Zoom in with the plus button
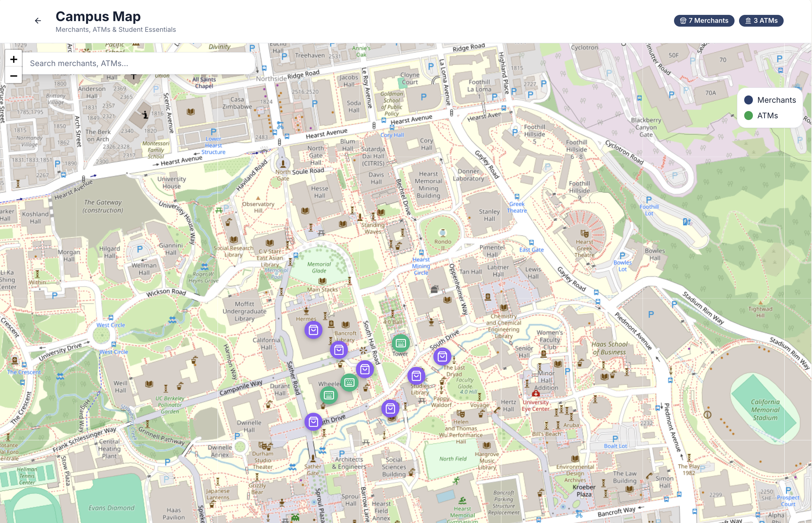Screen dimensions: 812x523 [x=13, y=59]
